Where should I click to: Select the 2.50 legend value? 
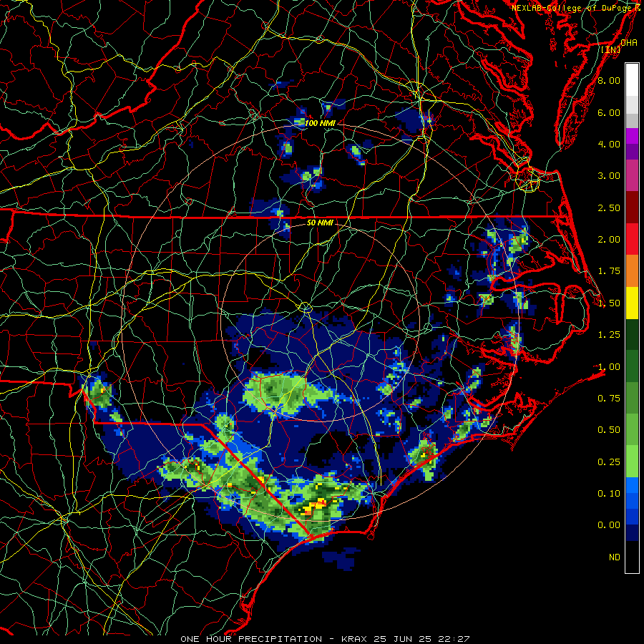609,208
